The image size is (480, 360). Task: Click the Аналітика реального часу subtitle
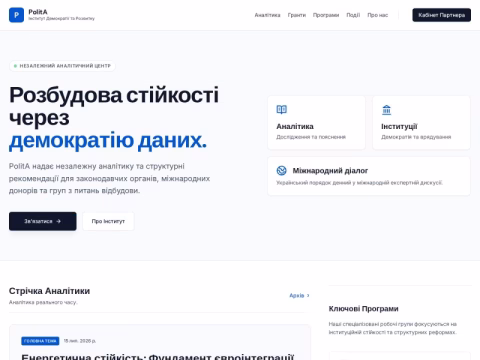pos(43,302)
